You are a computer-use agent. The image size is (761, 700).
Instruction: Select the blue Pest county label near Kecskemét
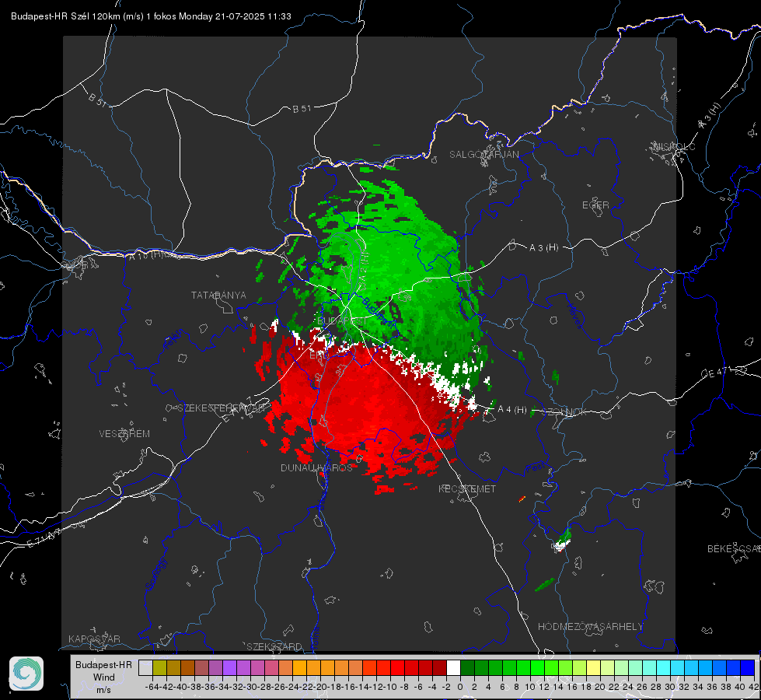coord(535,468)
